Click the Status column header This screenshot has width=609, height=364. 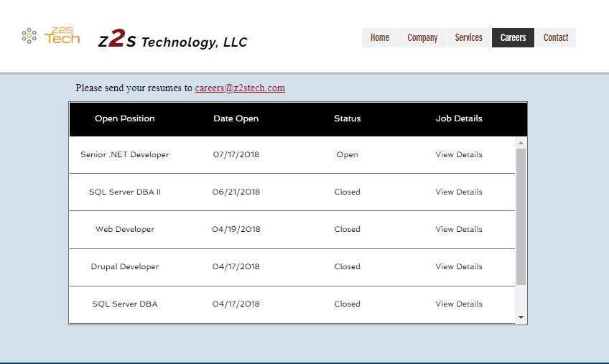[347, 118]
